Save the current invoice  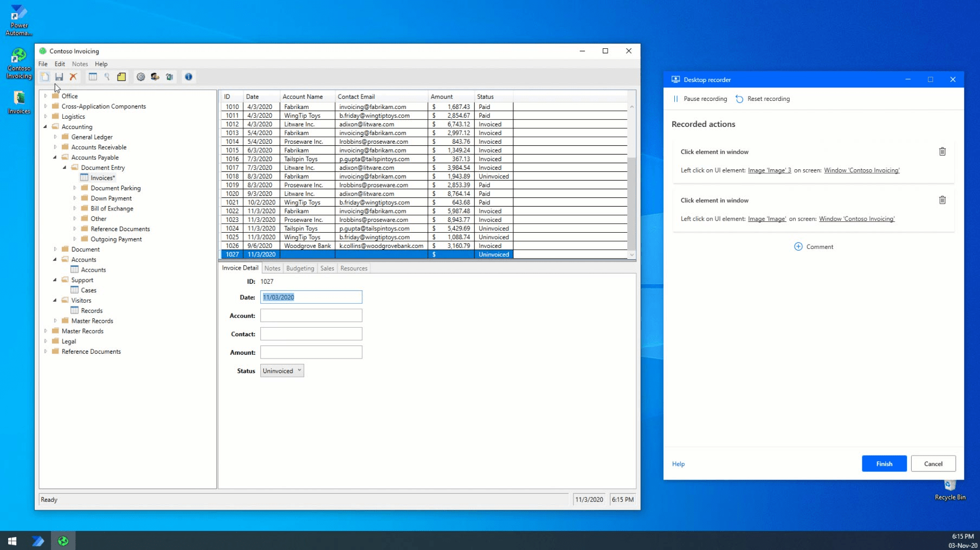[x=59, y=76]
